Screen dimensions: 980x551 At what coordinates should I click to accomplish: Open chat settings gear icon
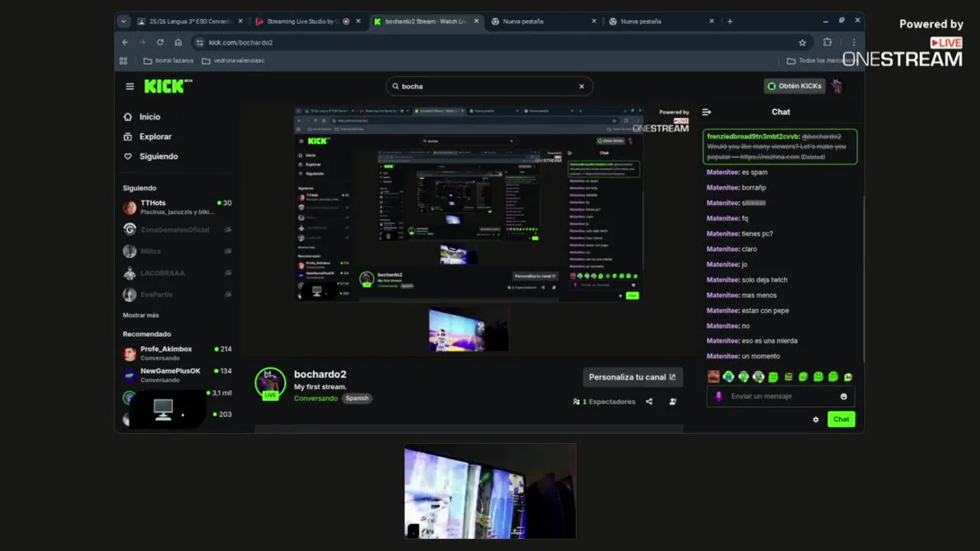[815, 419]
